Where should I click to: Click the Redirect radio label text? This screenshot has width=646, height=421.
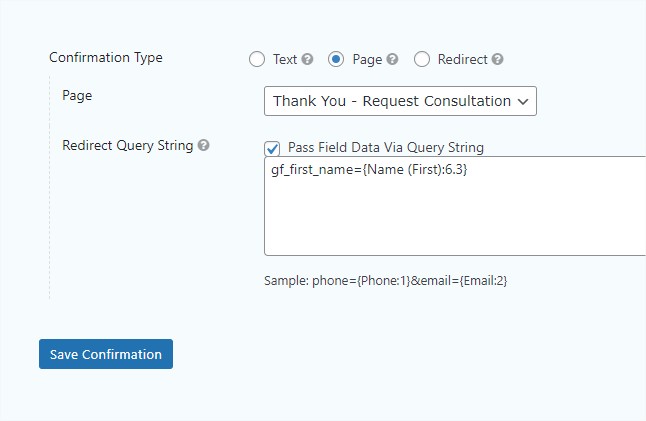[x=462, y=59]
